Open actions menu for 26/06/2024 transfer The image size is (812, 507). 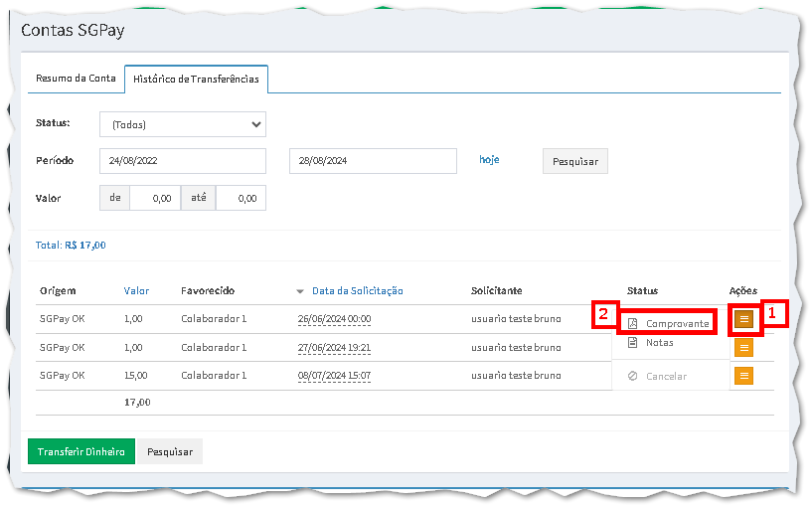(743, 319)
